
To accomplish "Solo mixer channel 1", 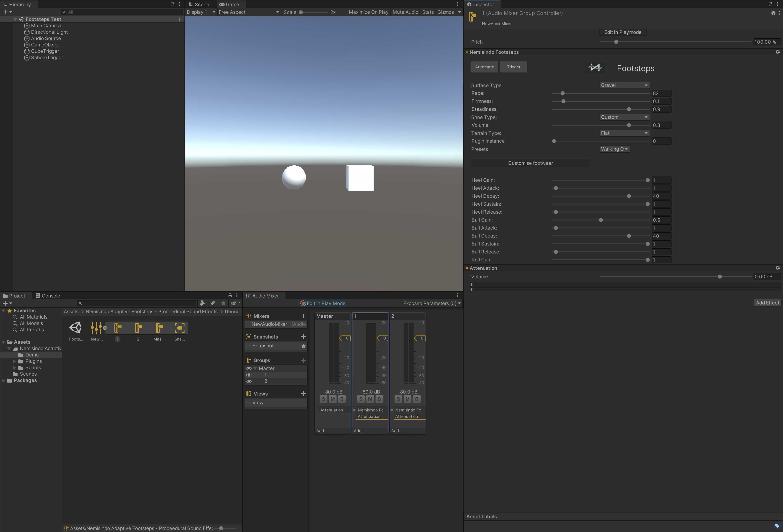I will tap(361, 399).
